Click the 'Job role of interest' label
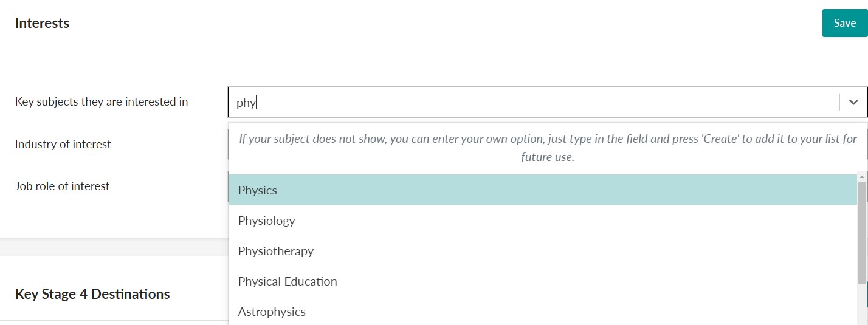This screenshot has width=868, height=325. pyautogui.click(x=62, y=186)
